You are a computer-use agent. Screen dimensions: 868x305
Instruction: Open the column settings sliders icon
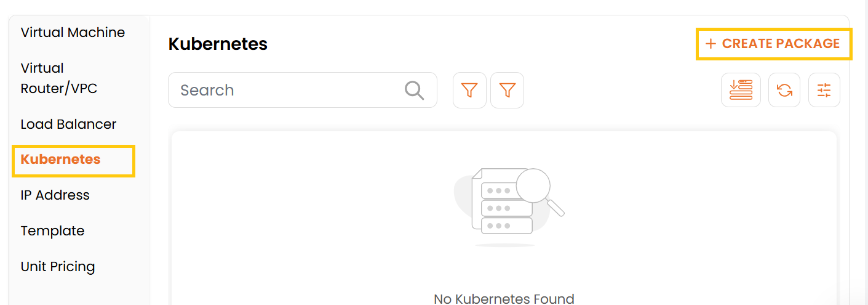(824, 91)
